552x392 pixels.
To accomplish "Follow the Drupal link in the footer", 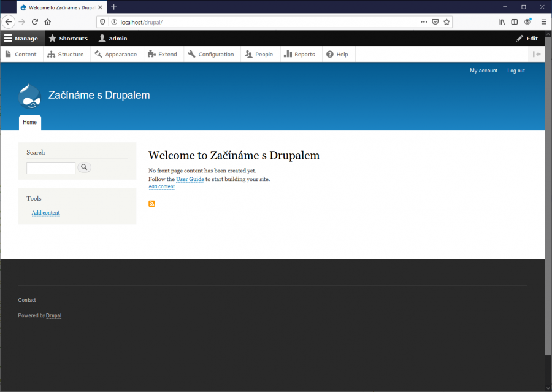I will click(x=53, y=315).
